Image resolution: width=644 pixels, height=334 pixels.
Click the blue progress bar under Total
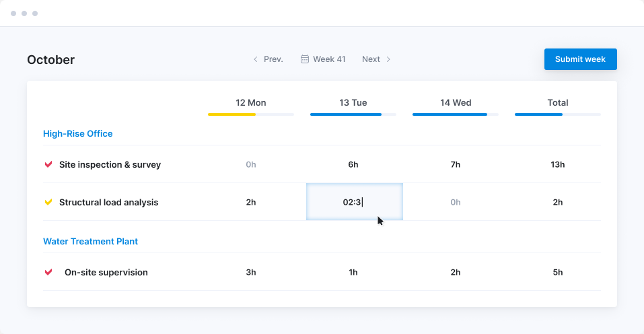(x=538, y=114)
